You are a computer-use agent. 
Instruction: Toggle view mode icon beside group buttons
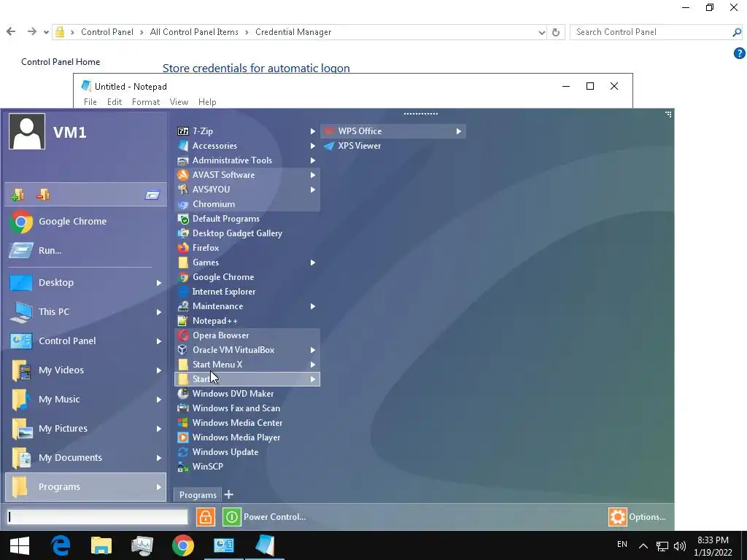[x=152, y=195]
